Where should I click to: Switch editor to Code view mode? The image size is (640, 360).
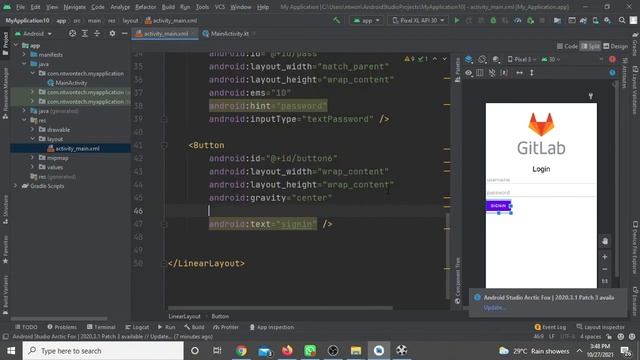567,46
